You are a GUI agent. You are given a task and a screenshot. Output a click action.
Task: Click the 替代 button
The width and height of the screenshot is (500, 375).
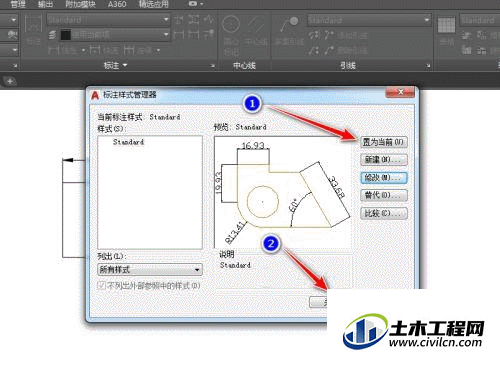[x=384, y=195]
